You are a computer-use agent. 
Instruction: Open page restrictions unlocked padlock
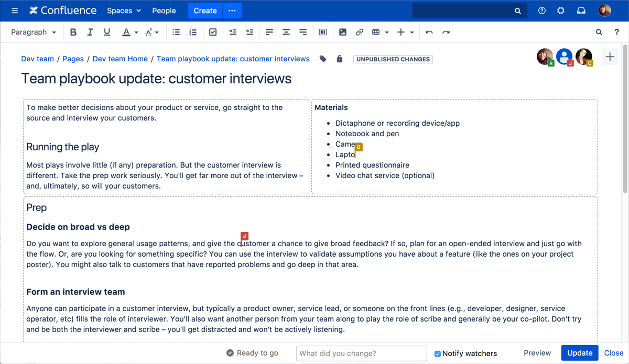coord(340,59)
